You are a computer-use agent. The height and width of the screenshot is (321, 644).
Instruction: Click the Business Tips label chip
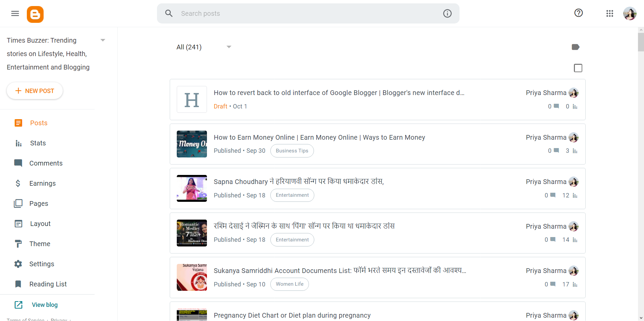tap(292, 151)
